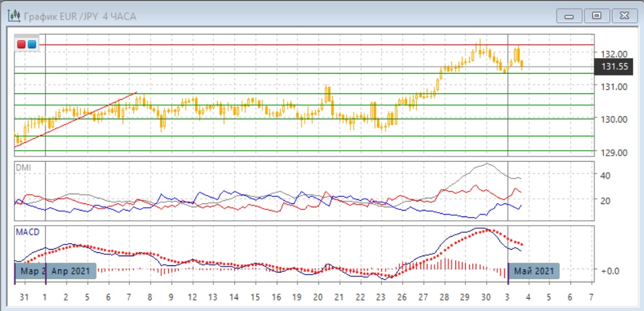The height and width of the screenshot is (311, 644).
Task: Click the Апр 2021 month marker
Action: [x=71, y=271]
